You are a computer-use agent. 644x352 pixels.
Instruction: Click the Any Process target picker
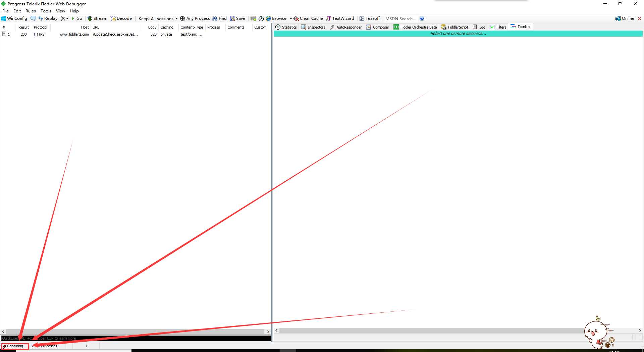point(195,18)
